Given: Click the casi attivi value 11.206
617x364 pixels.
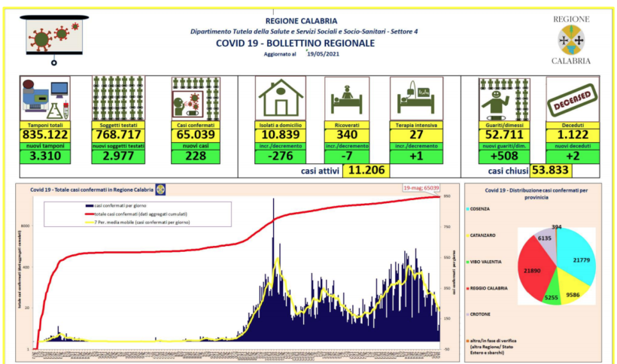Looking at the screenshot, I should click(365, 171).
